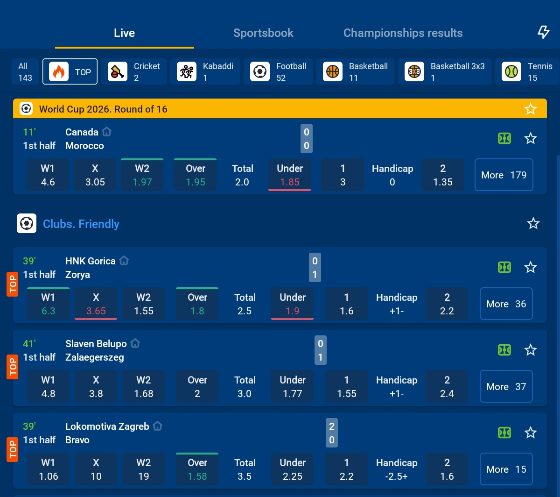The width and height of the screenshot is (560, 497).
Task: Bet W1 1.06 on Lokomotiva Zagreb
Action: click(x=48, y=470)
